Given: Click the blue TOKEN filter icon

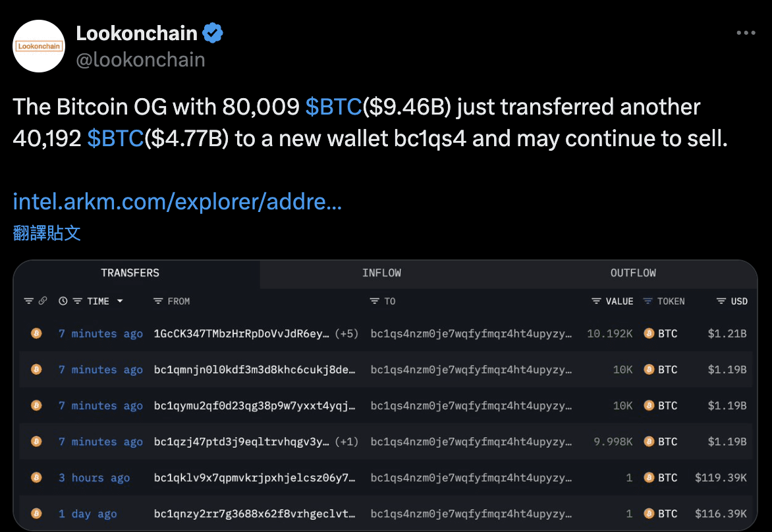Looking at the screenshot, I should [x=648, y=301].
